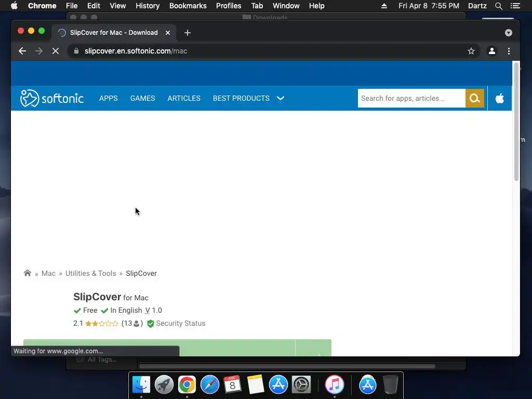The width and height of the screenshot is (532, 399).
Task: View site info via the lock icon
Action: pyautogui.click(x=76, y=51)
